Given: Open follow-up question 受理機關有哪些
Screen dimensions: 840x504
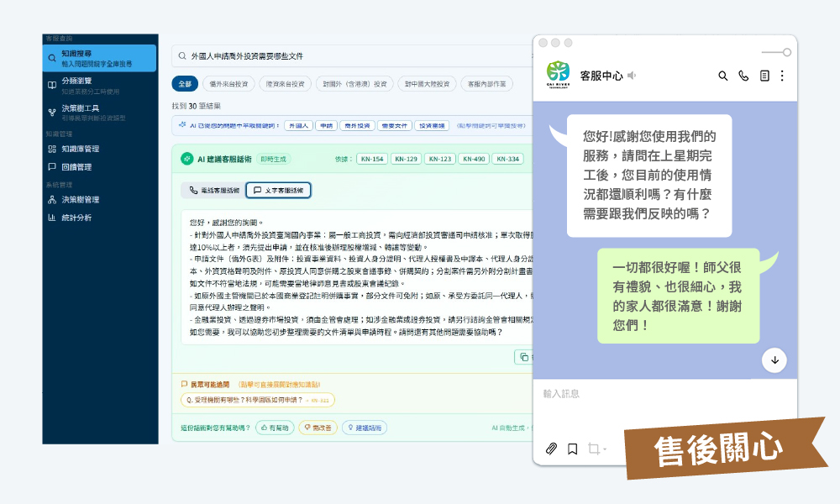Looking at the screenshot, I should (x=258, y=400).
